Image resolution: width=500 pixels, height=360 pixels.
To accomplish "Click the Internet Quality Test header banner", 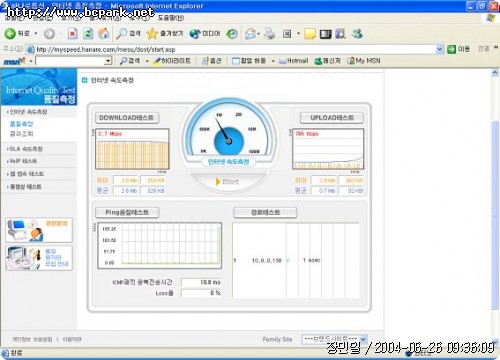I will click(38, 87).
